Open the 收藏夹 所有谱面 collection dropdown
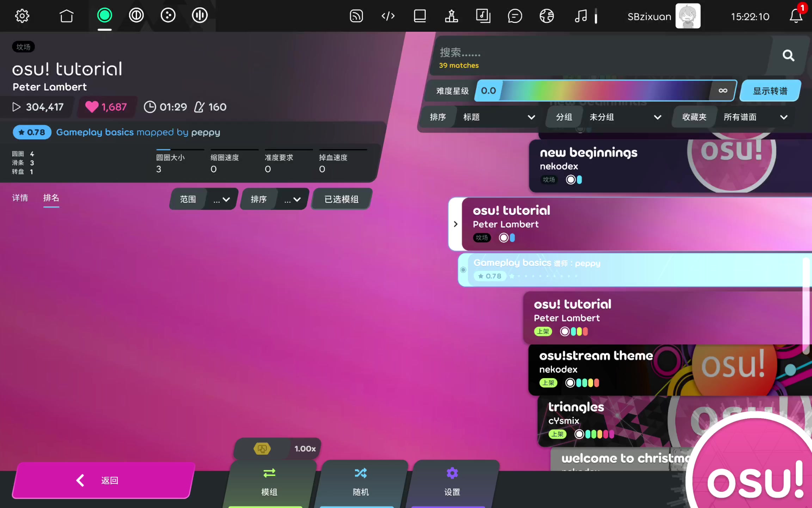Viewport: 812px width, 508px height. (x=754, y=117)
